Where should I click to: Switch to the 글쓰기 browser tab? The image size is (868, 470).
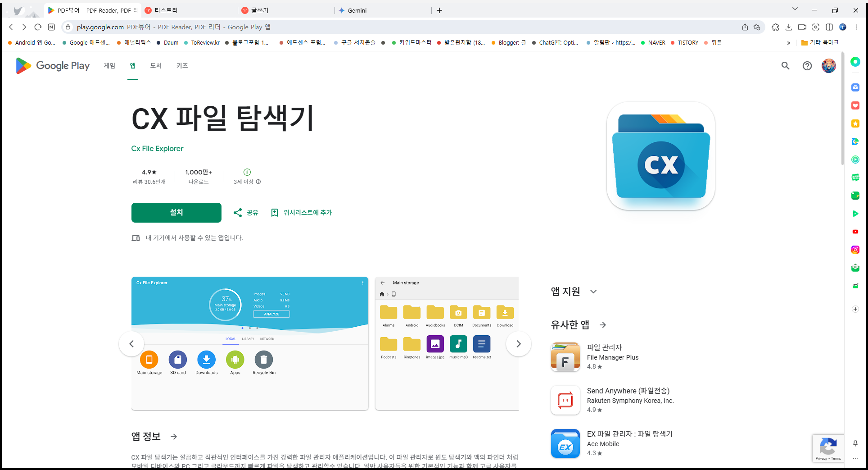[x=286, y=10]
